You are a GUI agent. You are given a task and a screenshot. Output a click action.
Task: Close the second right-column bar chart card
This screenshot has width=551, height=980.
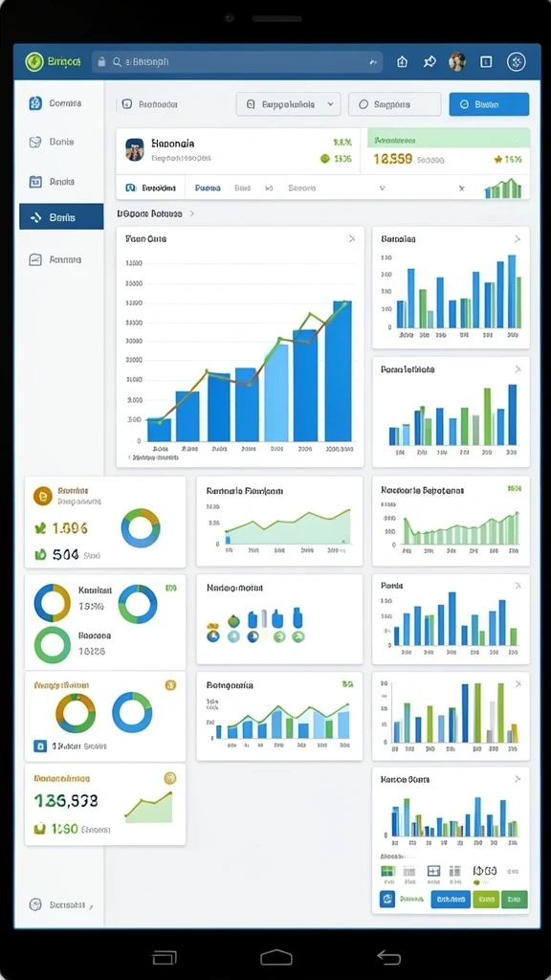(x=518, y=369)
